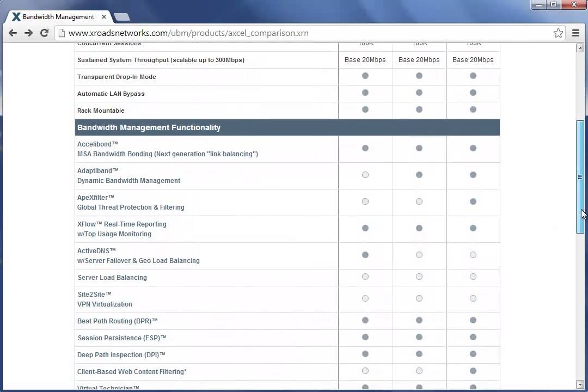Click Deep Path Inspection (DPI)™ label

pos(121,355)
